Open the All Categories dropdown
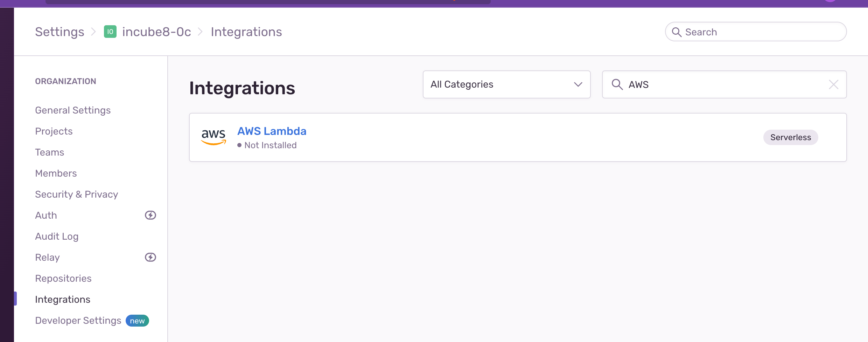Viewport: 868px width, 342px height. point(506,84)
